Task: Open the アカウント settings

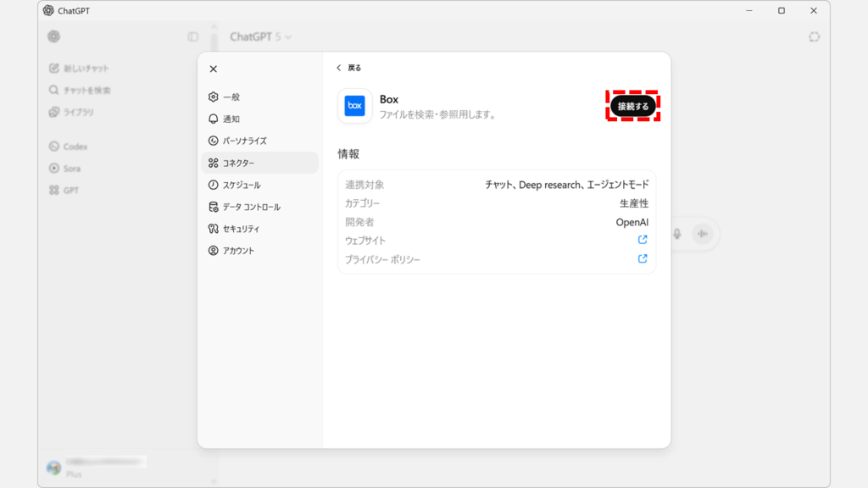Action: (x=259, y=251)
